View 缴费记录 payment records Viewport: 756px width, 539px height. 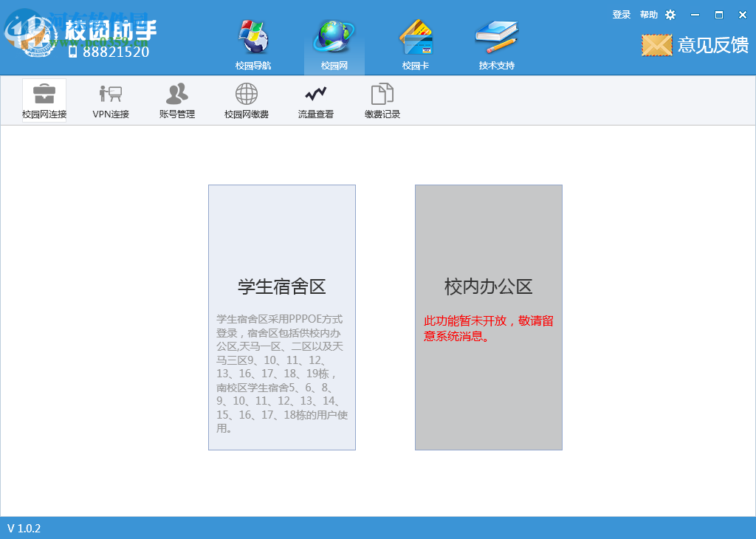(381, 100)
